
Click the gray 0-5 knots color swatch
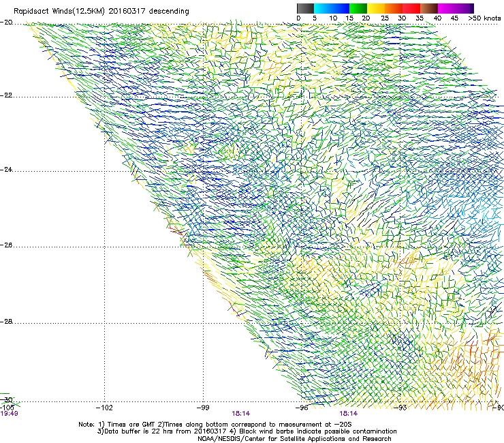(305, 8)
